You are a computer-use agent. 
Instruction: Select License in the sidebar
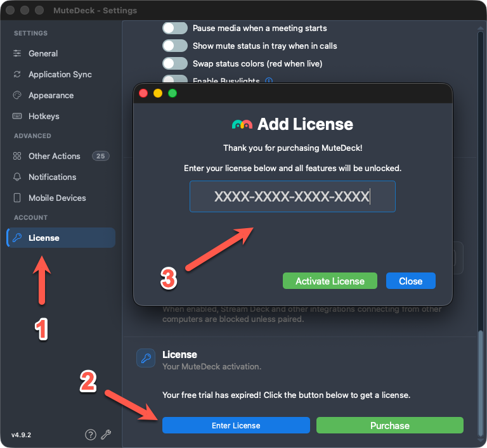tap(61, 238)
